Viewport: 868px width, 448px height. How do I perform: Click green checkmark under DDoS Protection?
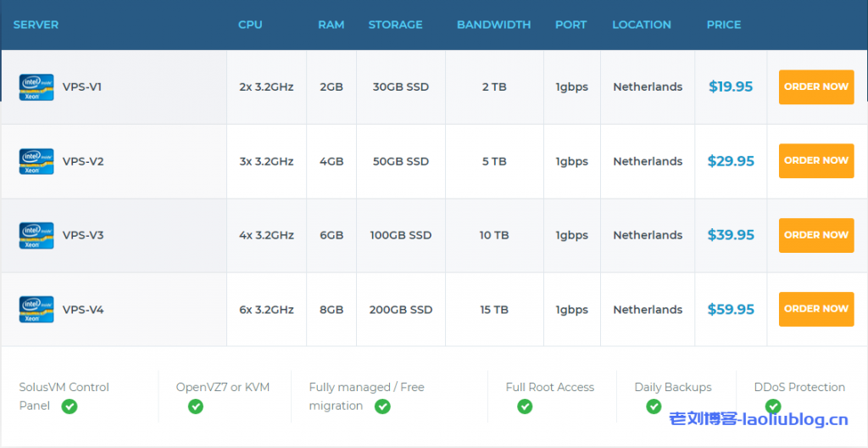(x=773, y=406)
